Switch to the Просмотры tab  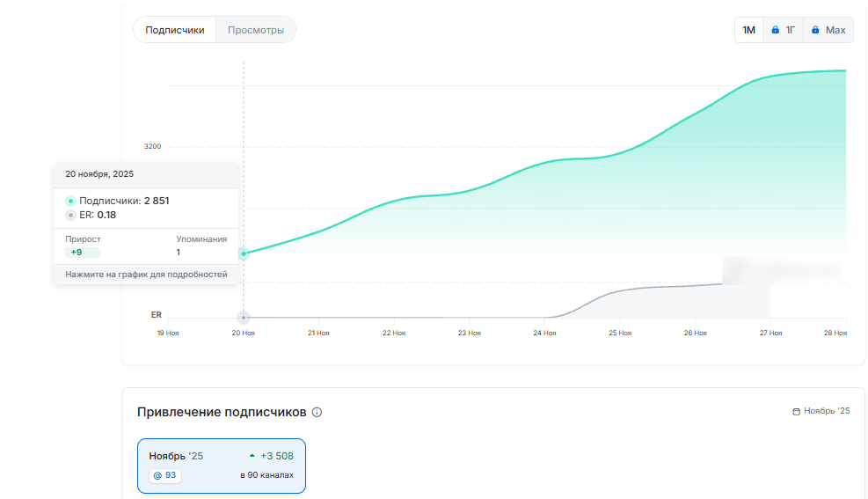click(x=255, y=30)
